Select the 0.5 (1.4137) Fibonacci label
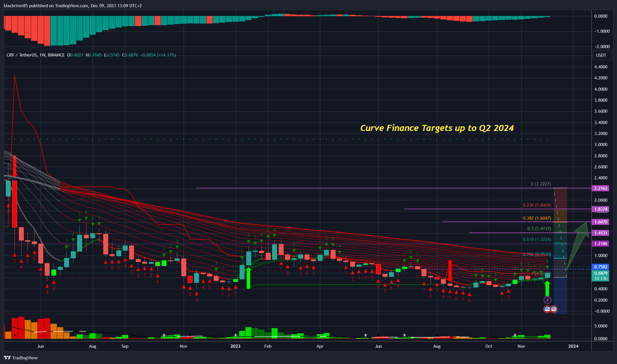The height and width of the screenshot is (364, 617). [x=539, y=229]
